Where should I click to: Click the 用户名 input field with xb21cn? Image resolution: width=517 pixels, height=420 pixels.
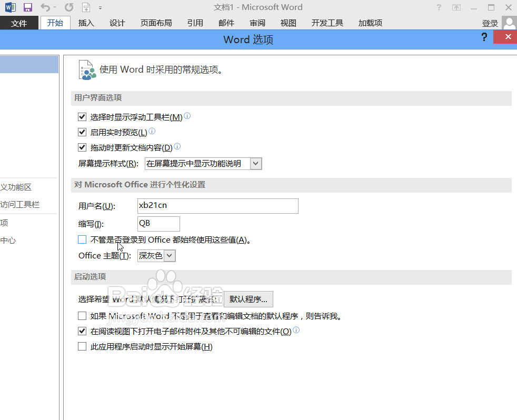217,206
